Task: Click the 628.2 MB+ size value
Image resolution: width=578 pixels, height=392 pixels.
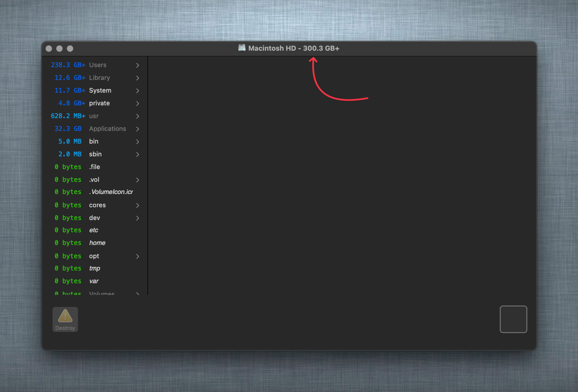Action: tap(68, 116)
